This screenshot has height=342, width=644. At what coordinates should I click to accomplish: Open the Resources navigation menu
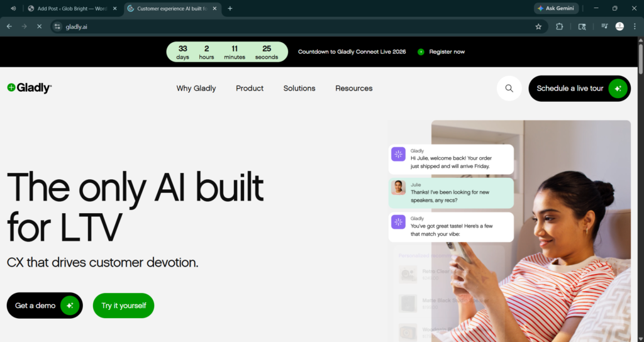tap(353, 89)
